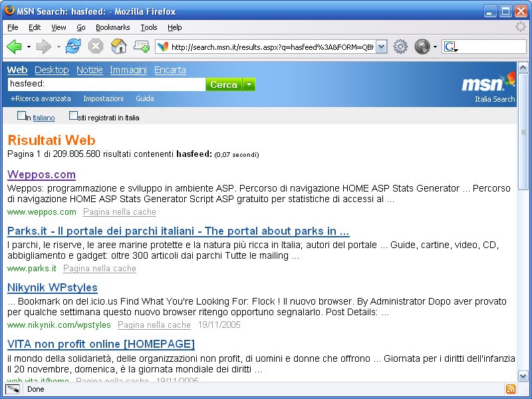
Task: Open the Cerca button dropdown arrow
Action: [x=249, y=84]
